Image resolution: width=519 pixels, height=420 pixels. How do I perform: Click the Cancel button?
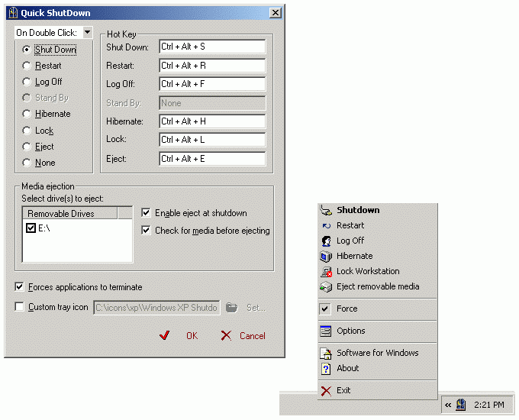pyautogui.click(x=243, y=335)
